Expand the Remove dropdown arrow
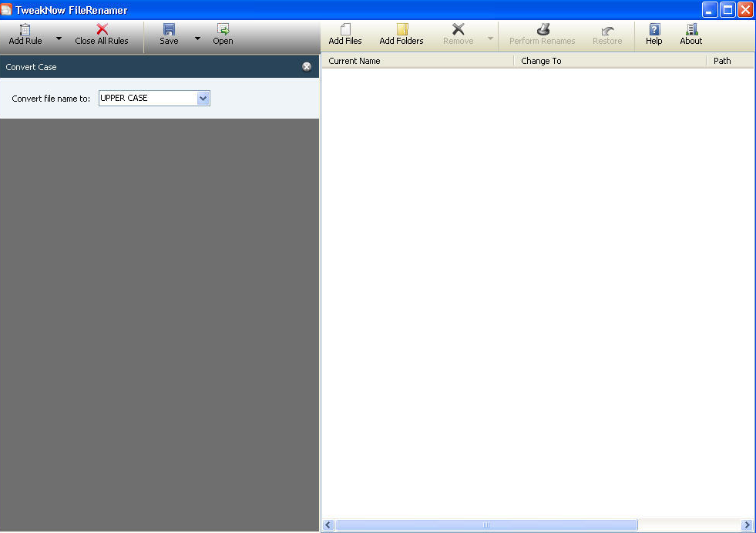 [x=490, y=38]
